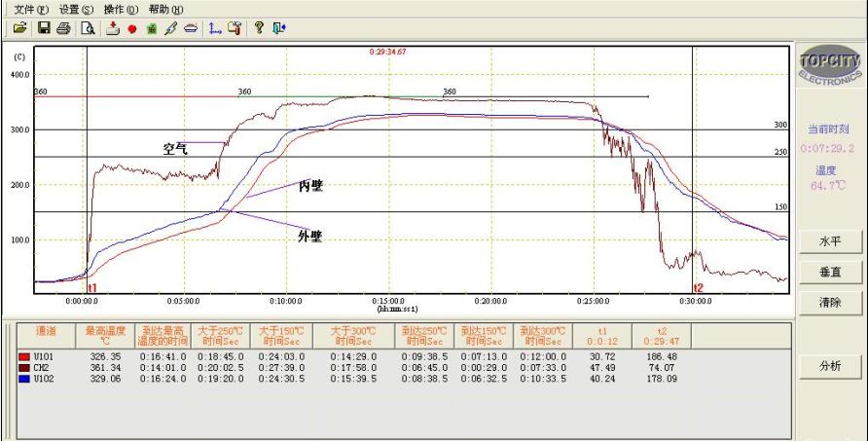Open the 操作(O) menu
This screenshot has width=868, height=441.
coord(121,9)
